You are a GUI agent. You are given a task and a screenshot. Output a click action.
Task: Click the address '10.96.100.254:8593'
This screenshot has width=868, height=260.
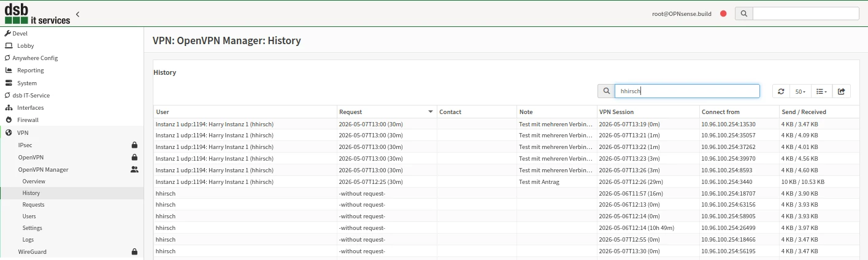coord(727,170)
